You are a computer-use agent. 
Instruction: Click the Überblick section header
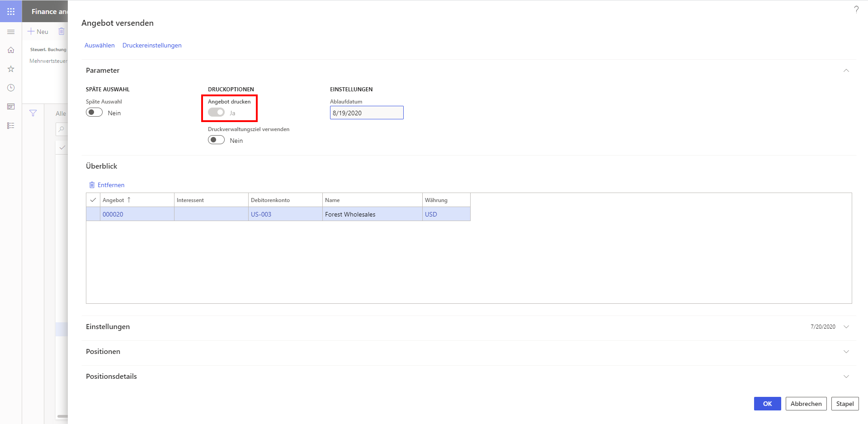(102, 166)
